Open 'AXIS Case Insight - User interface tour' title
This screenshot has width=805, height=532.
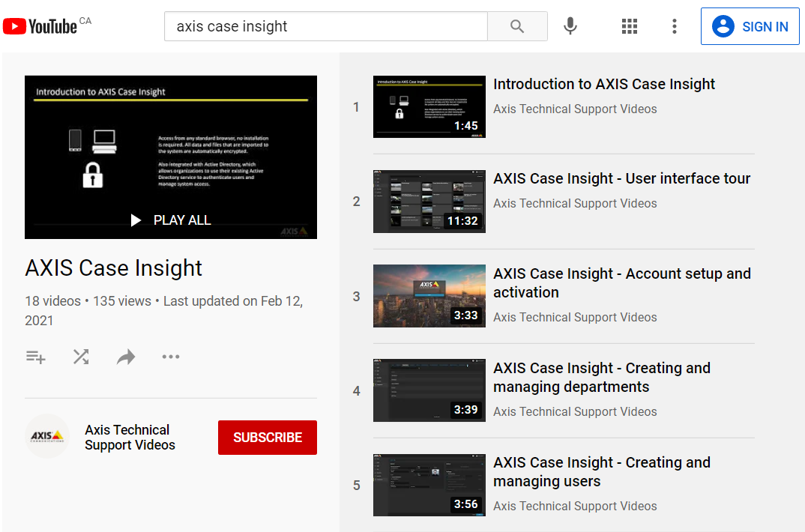click(x=621, y=178)
